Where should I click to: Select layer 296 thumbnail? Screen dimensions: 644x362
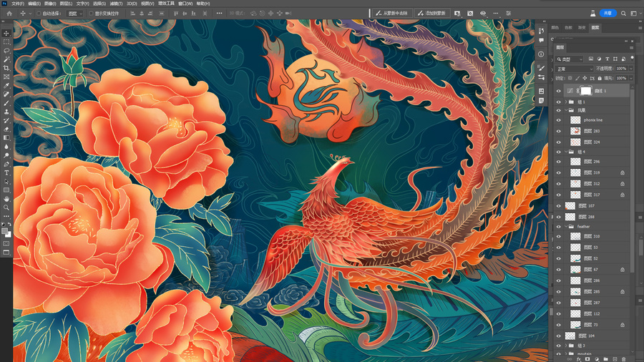click(575, 162)
